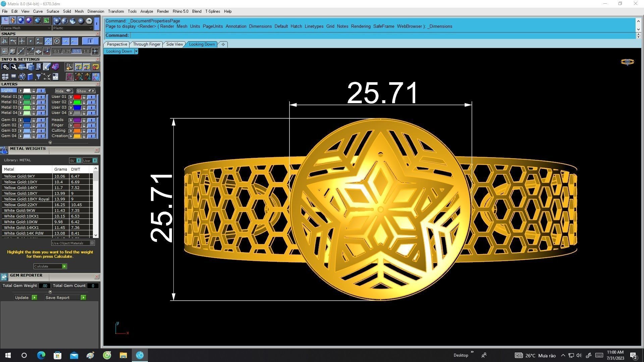The height and width of the screenshot is (362, 644).
Task: Toggle User 01 layer on/off switch
Action: [x=92, y=97]
